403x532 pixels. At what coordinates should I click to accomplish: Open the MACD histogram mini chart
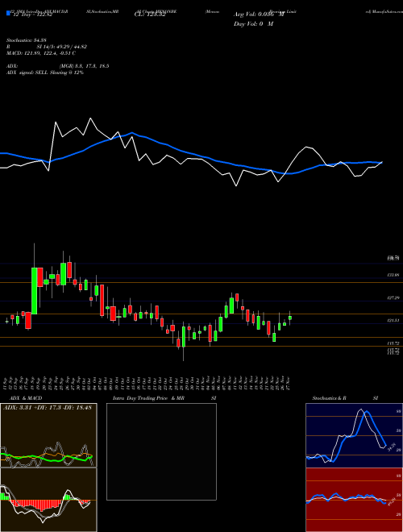pos(48,500)
